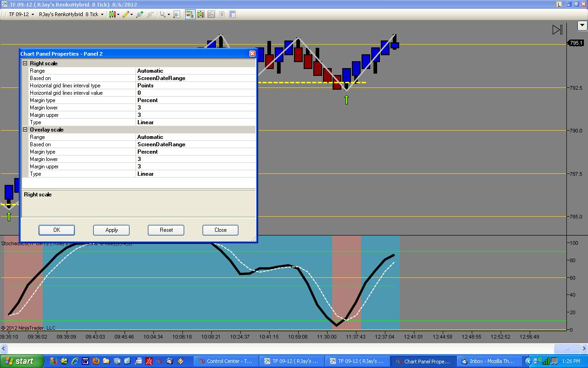
Task: Select the pencil drawing tools icon
Action: click(125, 14)
